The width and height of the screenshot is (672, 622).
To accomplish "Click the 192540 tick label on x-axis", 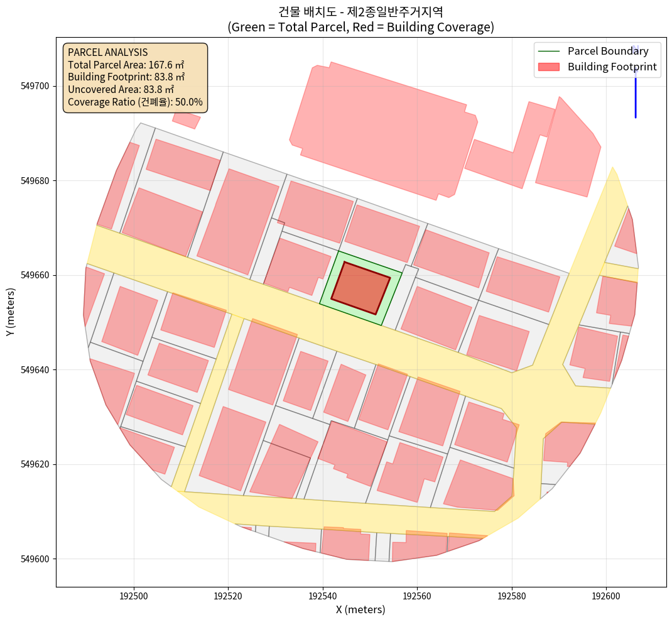I will coord(322,595).
